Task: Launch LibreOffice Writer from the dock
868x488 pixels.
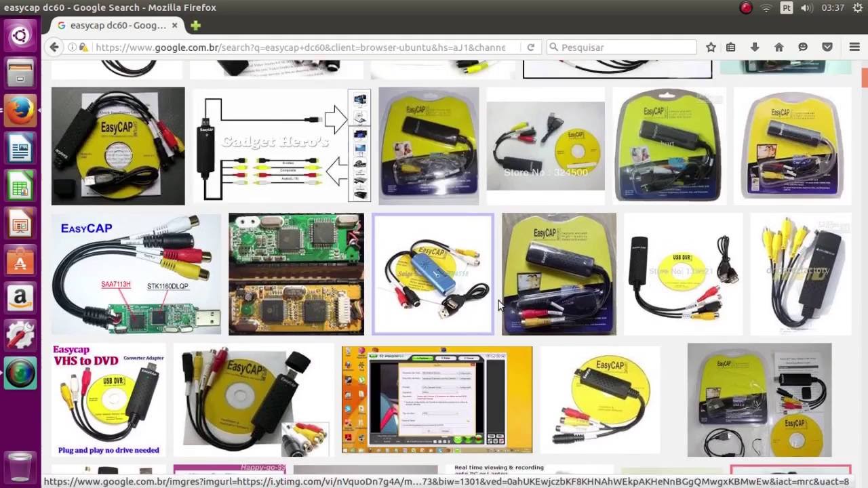Action: coord(20,148)
